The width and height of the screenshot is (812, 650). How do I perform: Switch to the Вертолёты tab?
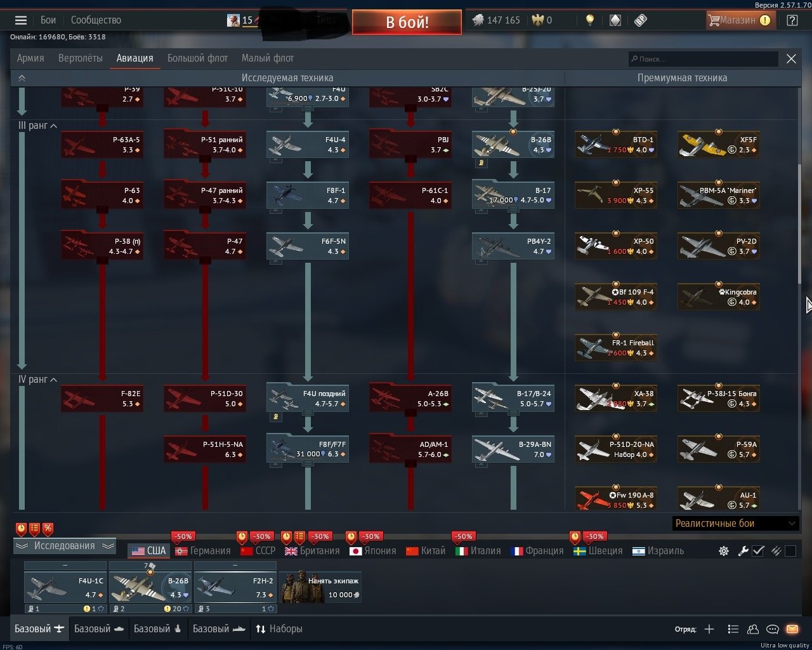80,58
